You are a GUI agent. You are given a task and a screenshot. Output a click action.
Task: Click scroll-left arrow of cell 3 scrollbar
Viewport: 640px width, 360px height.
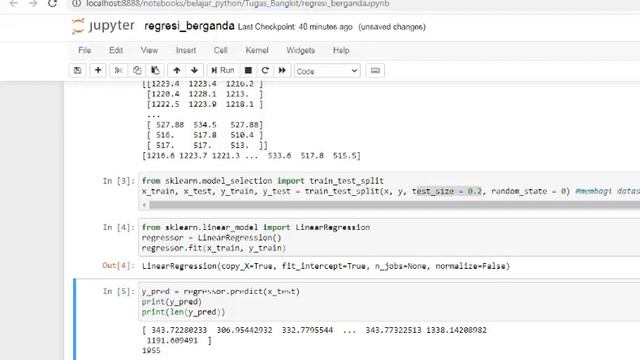(144, 205)
